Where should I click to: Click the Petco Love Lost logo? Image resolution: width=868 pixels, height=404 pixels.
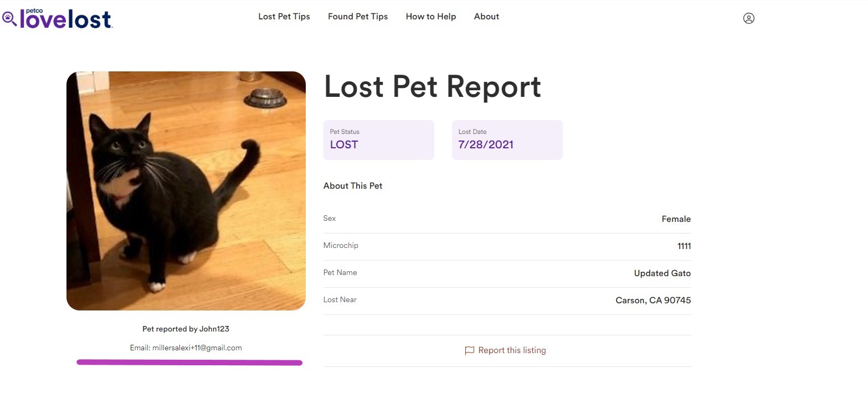click(x=57, y=18)
